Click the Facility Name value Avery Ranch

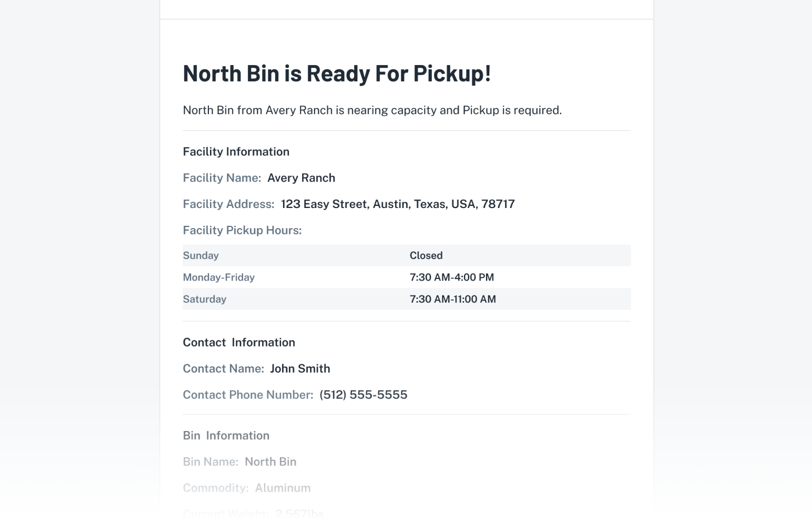click(x=301, y=178)
